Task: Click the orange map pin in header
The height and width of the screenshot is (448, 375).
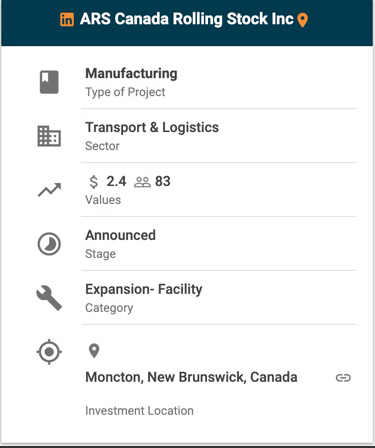Action: click(302, 20)
